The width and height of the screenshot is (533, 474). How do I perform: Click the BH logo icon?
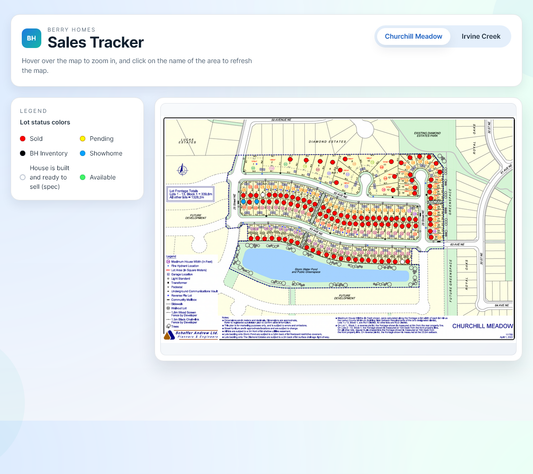click(31, 38)
